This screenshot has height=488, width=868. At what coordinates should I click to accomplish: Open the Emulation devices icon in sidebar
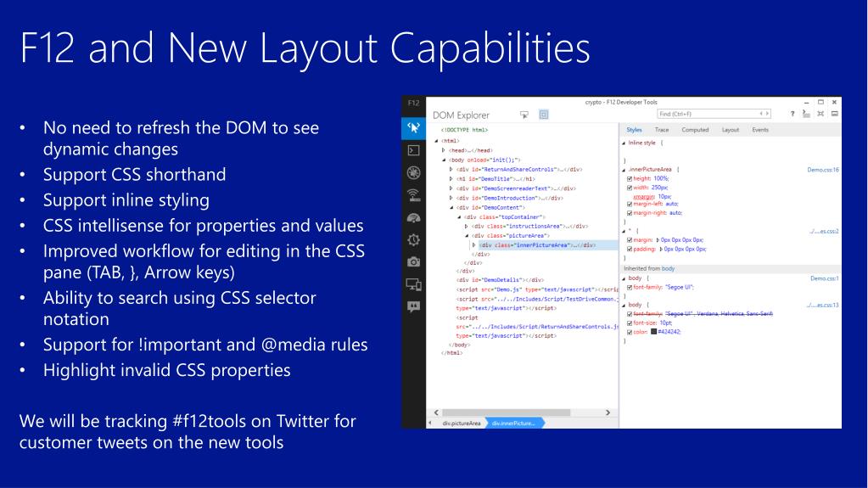coord(413,284)
